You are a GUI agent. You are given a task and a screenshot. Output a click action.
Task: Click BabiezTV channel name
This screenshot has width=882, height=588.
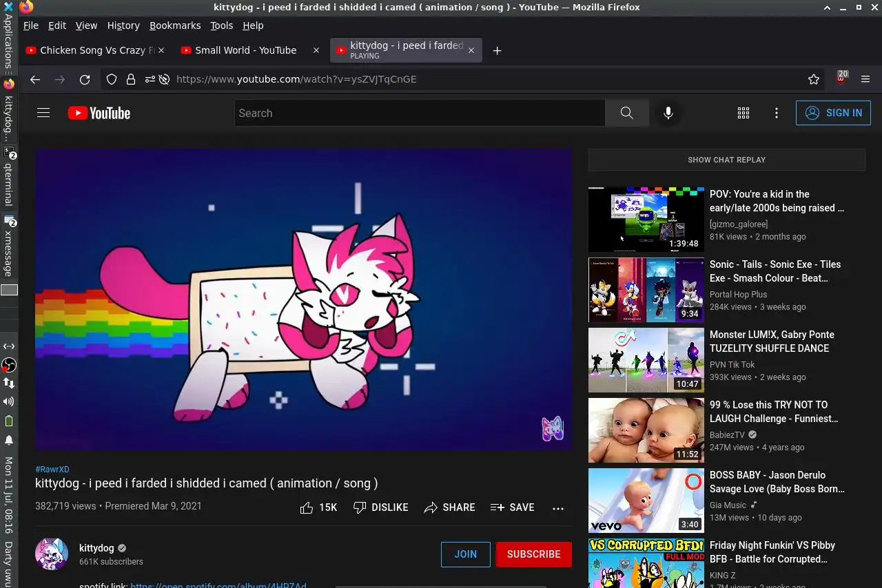point(727,435)
